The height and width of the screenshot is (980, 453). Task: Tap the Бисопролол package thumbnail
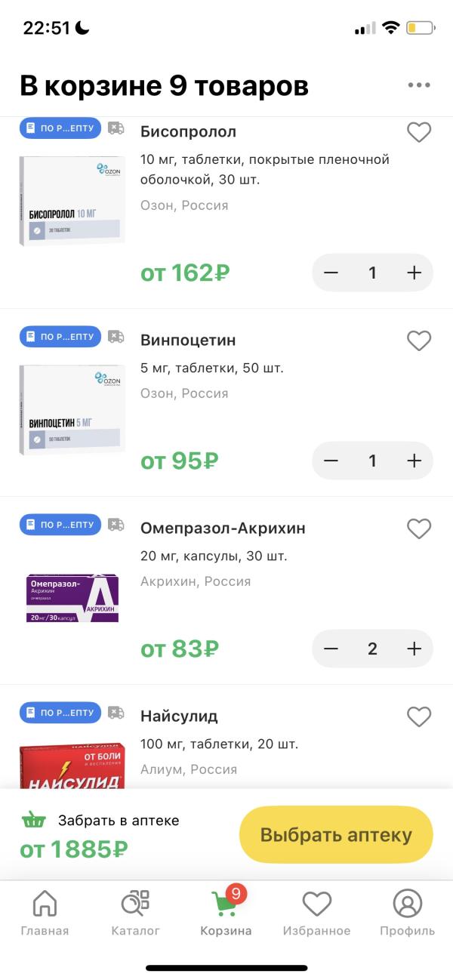coord(72,200)
